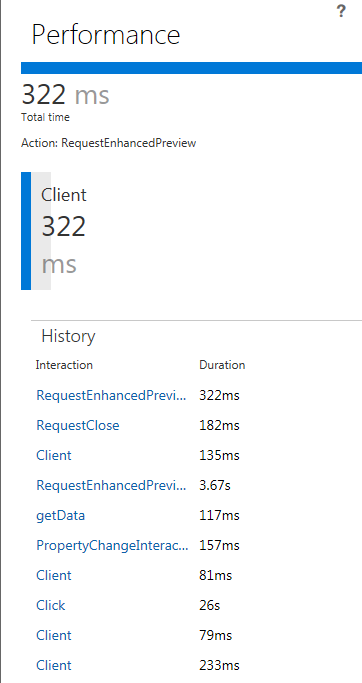Viewport: 362px width, 683px height.
Task: Click the 3.67s duration value
Action: [215, 485]
